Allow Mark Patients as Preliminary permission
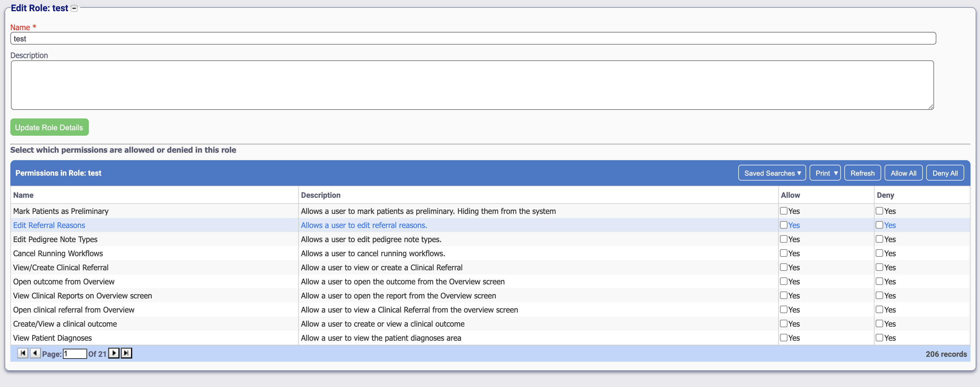The image size is (980, 387). [784, 211]
